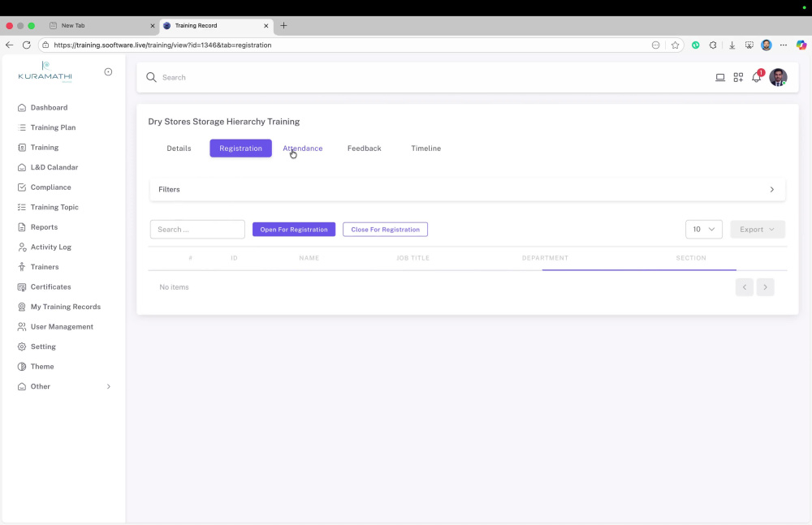Open Compliance section
Image resolution: width=812 pixels, height=525 pixels.
pyautogui.click(x=50, y=187)
